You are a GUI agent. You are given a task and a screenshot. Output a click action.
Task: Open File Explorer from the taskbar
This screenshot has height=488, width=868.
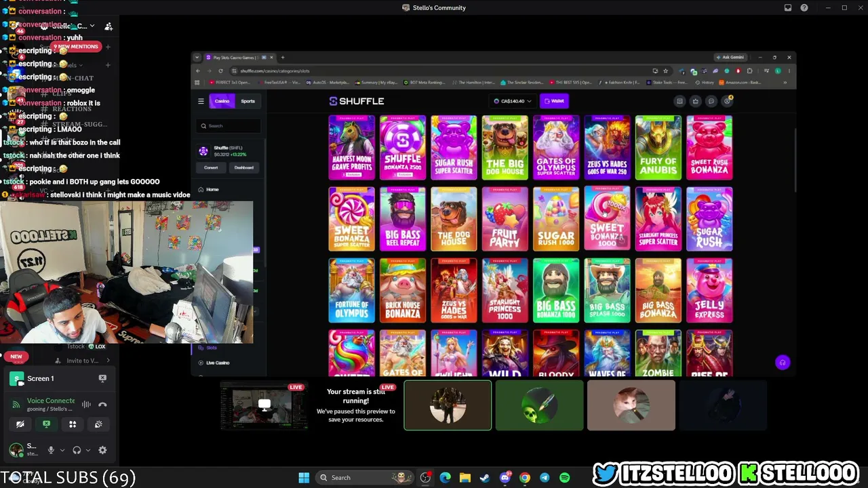[465, 477]
